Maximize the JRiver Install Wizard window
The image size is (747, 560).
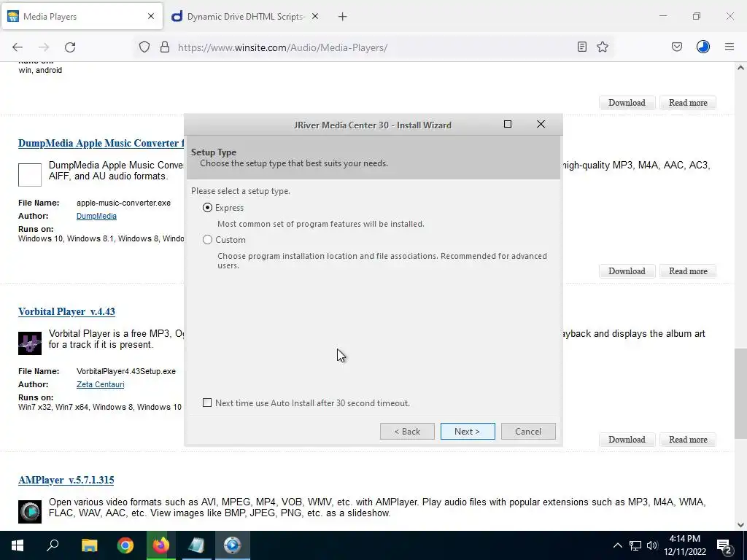[x=508, y=124]
